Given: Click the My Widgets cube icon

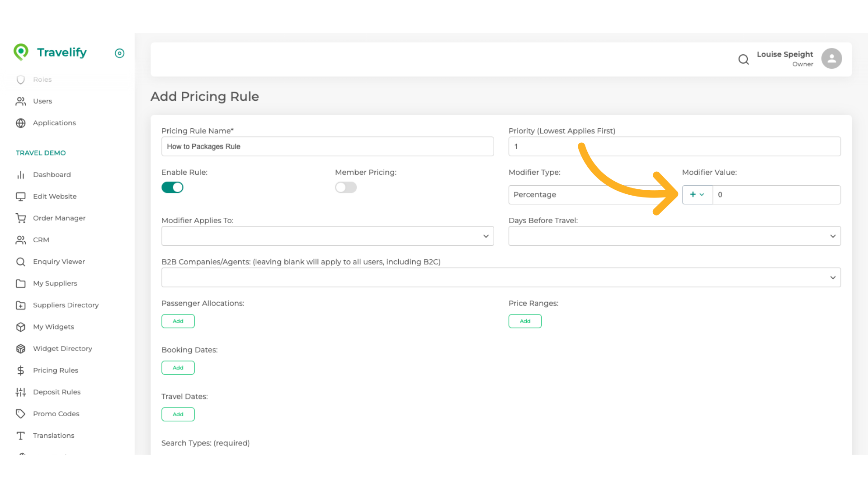Looking at the screenshot, I should pos(21,327).
